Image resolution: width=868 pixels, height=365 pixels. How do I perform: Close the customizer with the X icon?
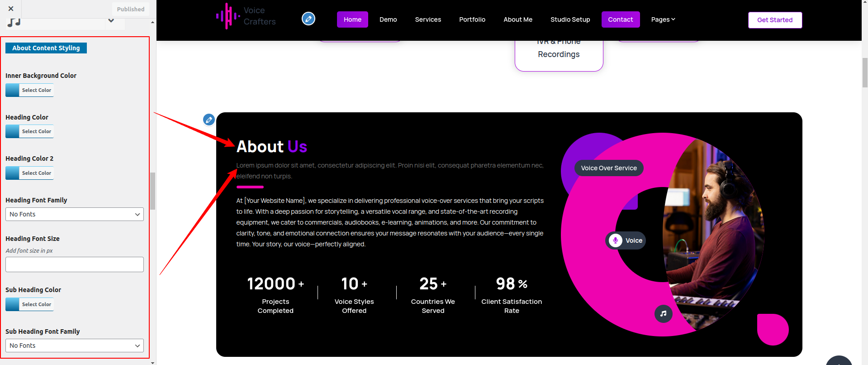click(x=11, y=9)
